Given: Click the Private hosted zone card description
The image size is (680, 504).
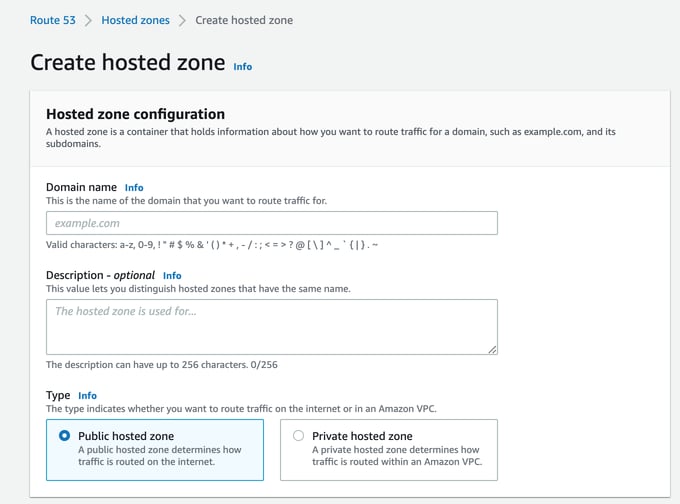Looking at the screenshot, I should [x=395, y=456].
